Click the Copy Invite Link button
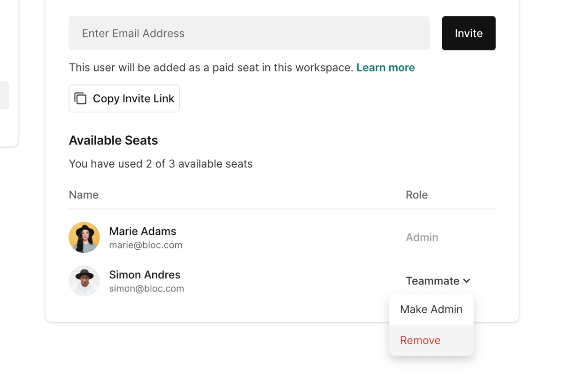The height and width of the screenshot is (392, 578). pos(124,99)
